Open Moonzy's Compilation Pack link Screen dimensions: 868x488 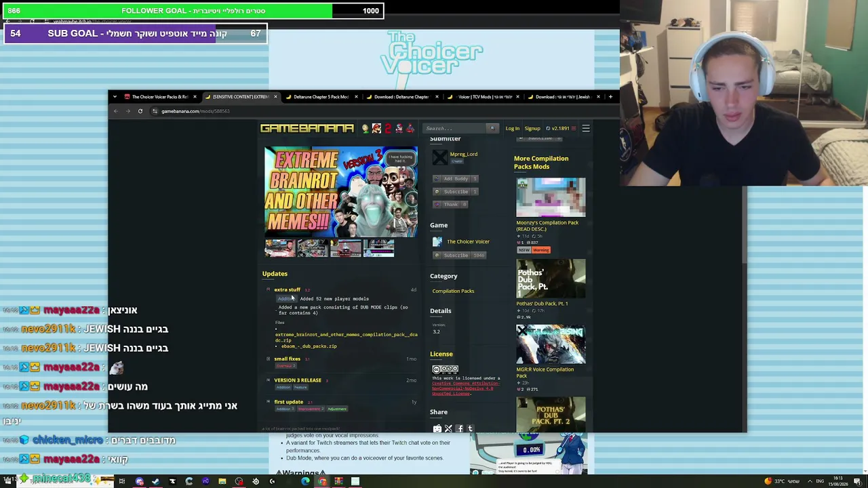pos(547,226)
